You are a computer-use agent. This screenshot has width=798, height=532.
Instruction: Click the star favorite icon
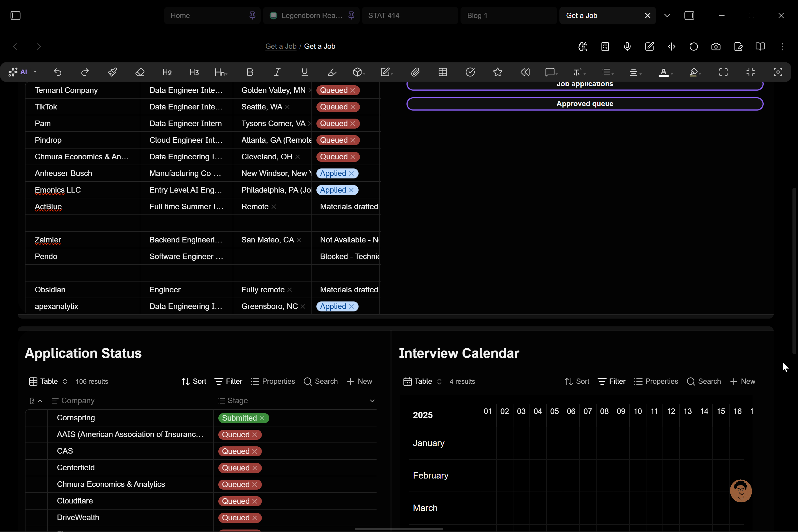click(x=497, y=72)
